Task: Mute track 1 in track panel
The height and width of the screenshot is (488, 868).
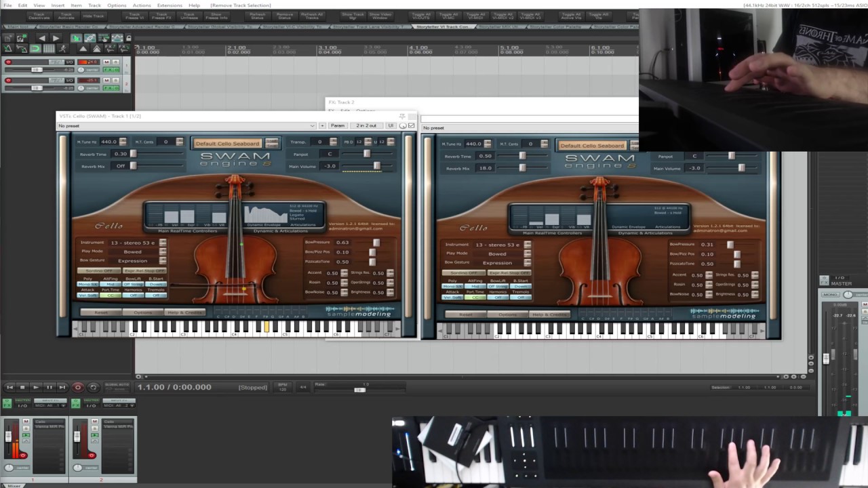Action: [x=106, y=62]
